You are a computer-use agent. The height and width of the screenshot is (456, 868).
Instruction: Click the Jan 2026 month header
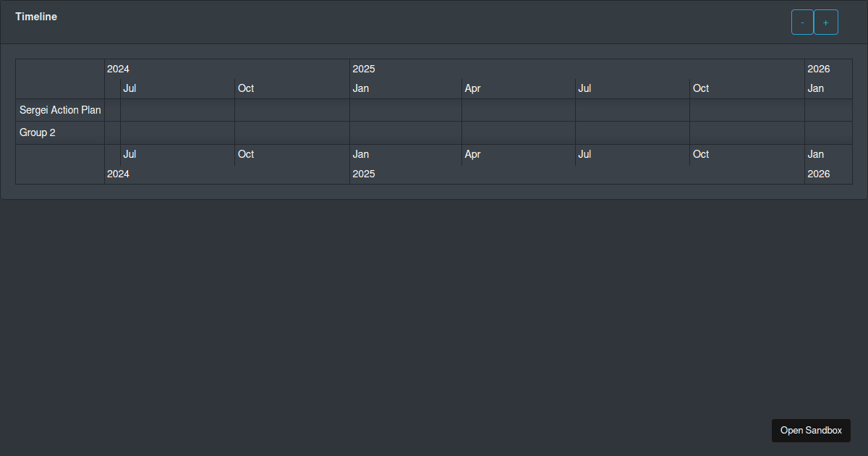815,88
